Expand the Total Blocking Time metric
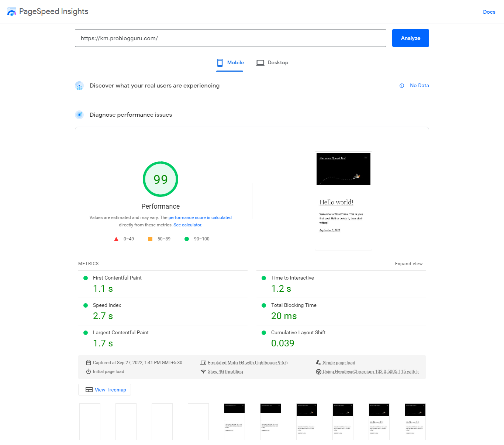The image size is (504, 445). tap(294, 305)
